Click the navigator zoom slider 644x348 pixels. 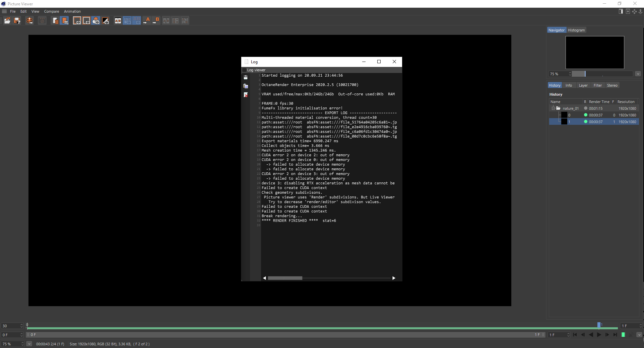point(602,74)
